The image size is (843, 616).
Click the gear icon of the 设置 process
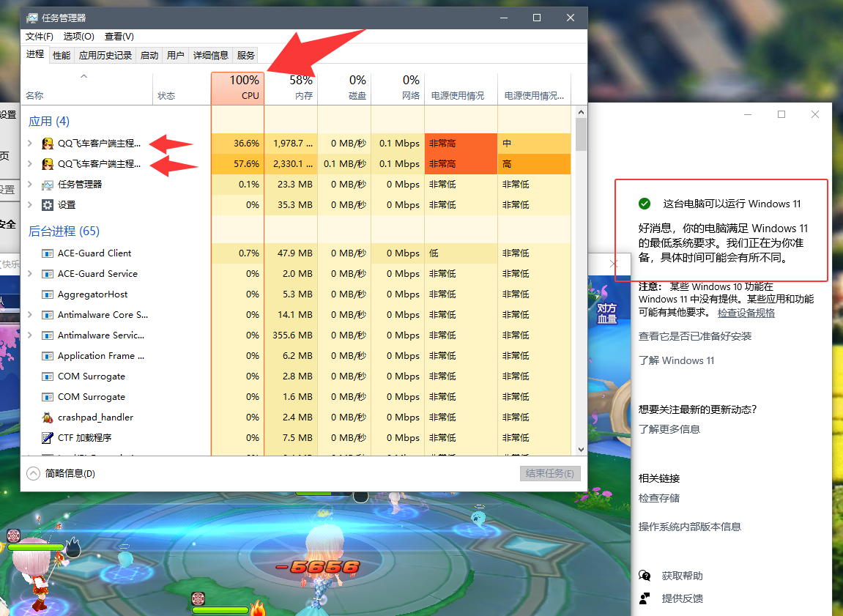(48, 205)
